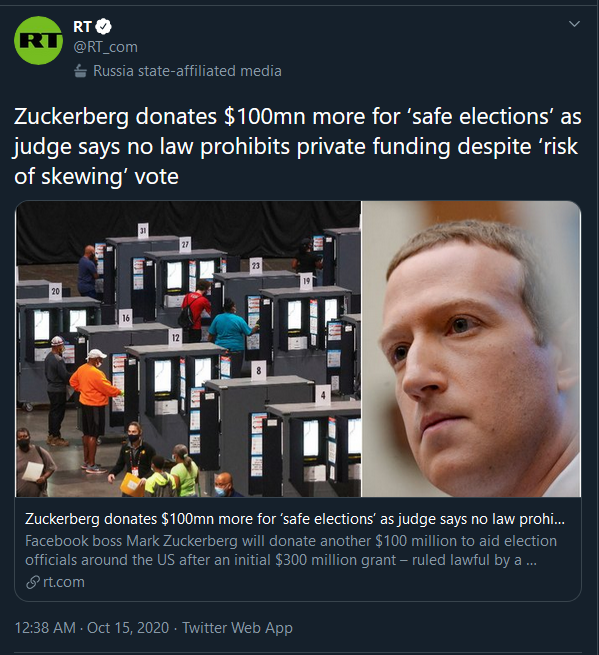Click the verified badge next to RT
Viewport: 599px width, 655px height.
coord(103,27)
